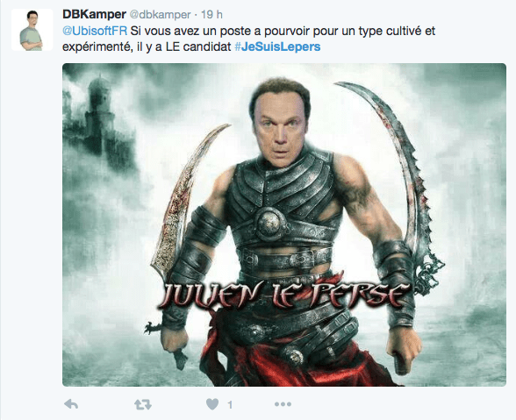Enlarge the attached tweet photo
Viewport: 516px width, 420px height.
pyautogui.click(x=284, y=224)
